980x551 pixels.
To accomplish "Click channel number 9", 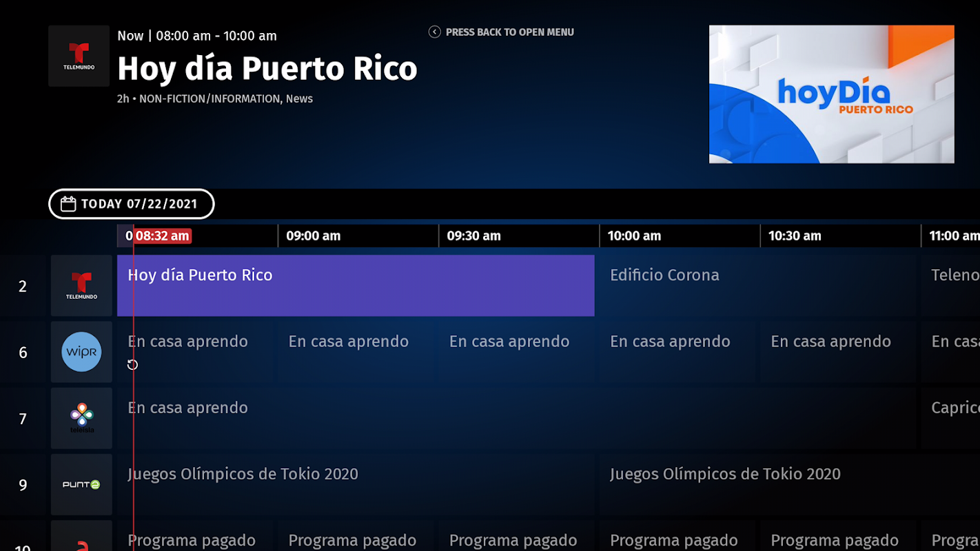I will pyautogui.click(x=23, y=485).
